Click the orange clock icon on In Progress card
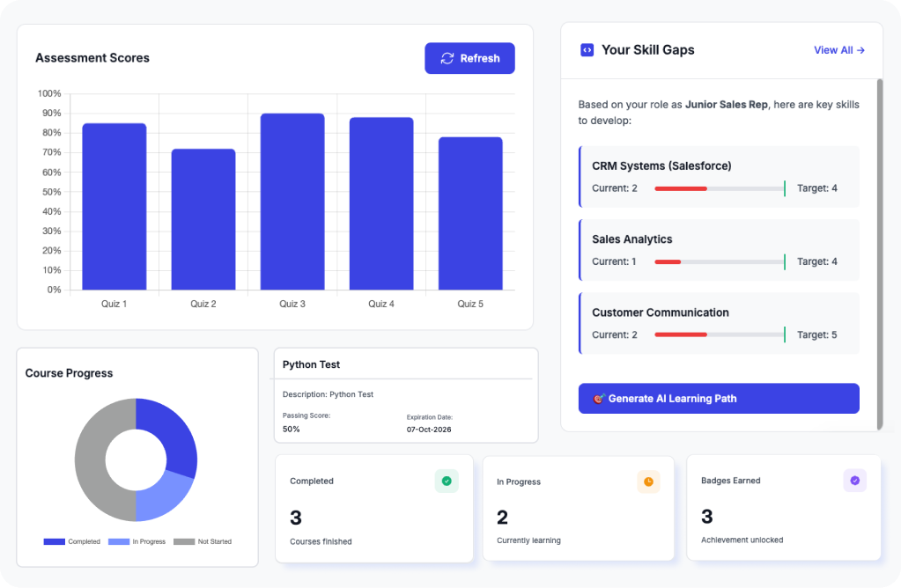Image resolution: width=901 pixels, height=588 pixels. click(648, 481)
